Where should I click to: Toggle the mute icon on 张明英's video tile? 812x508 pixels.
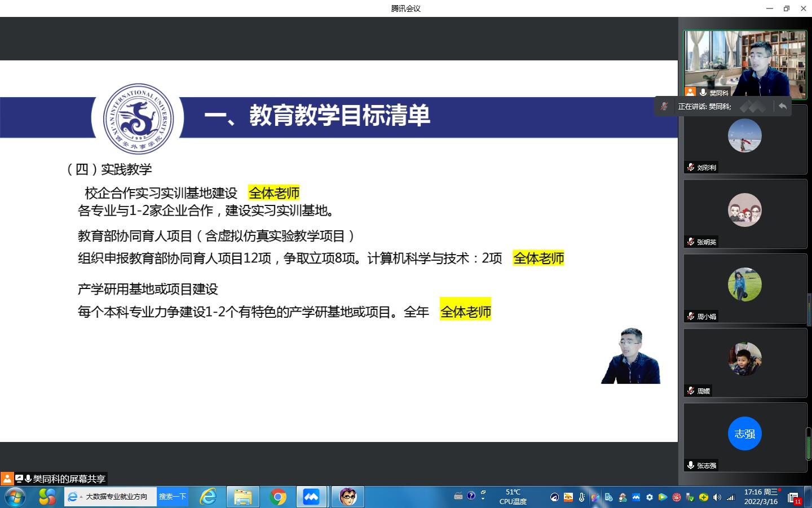691,242
